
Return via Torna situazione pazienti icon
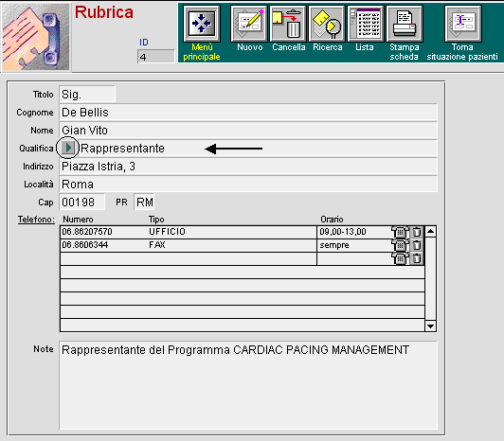(x=463, y=24)
